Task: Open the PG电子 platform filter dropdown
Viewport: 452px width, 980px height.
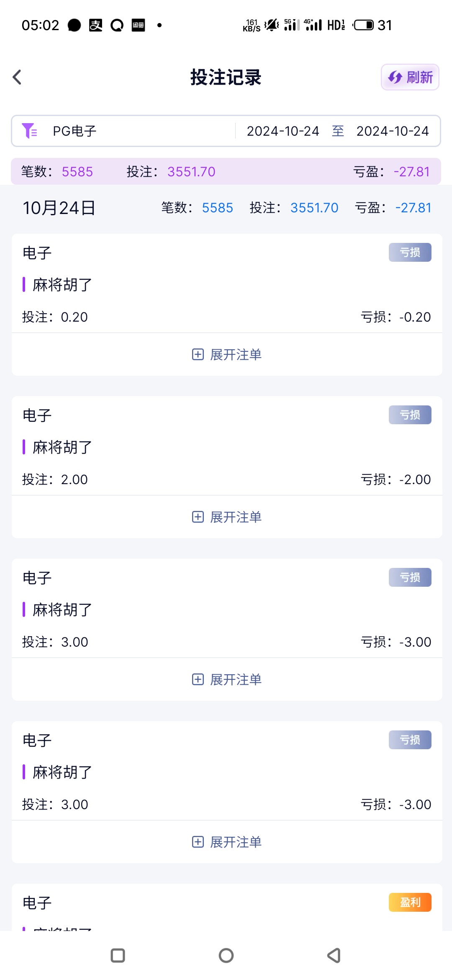Action: 74,131
